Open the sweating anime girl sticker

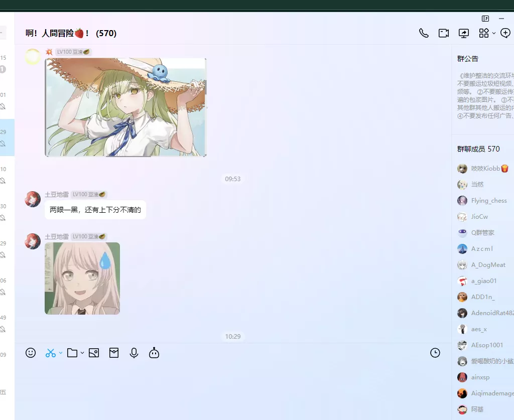click(82, 278)
